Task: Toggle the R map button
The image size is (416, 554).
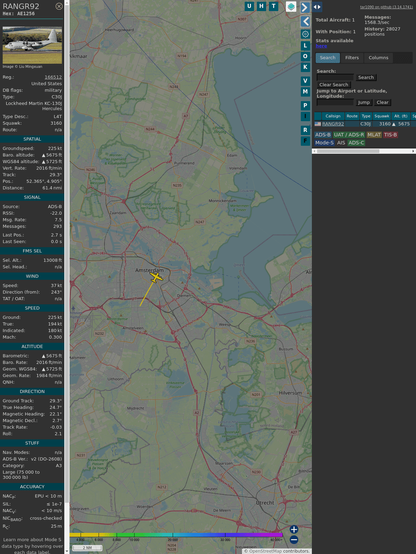Action: coord(305,130)
